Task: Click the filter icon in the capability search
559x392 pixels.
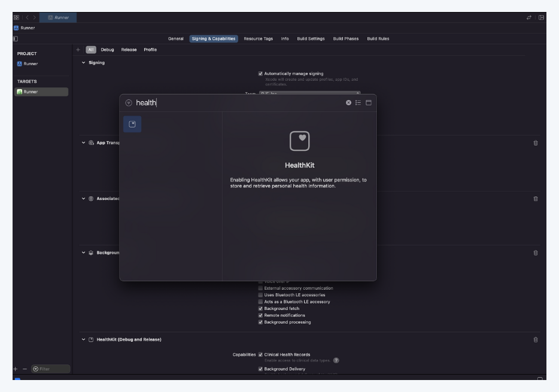Action: click(x=129, y=102)
